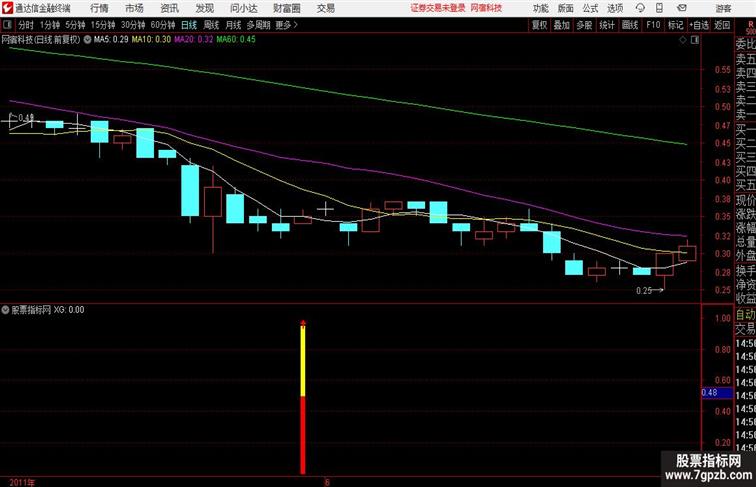
Task: Open the 资讯 menu
Action: pos(169,8)
